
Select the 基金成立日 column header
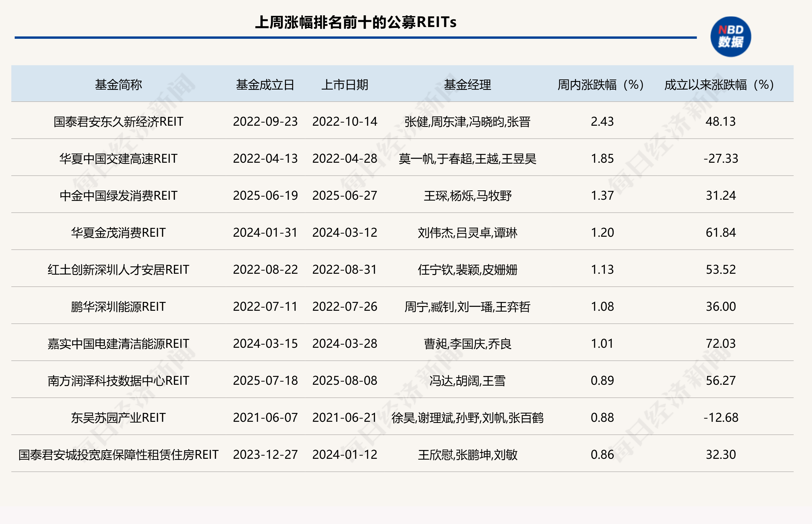(265, 85)
